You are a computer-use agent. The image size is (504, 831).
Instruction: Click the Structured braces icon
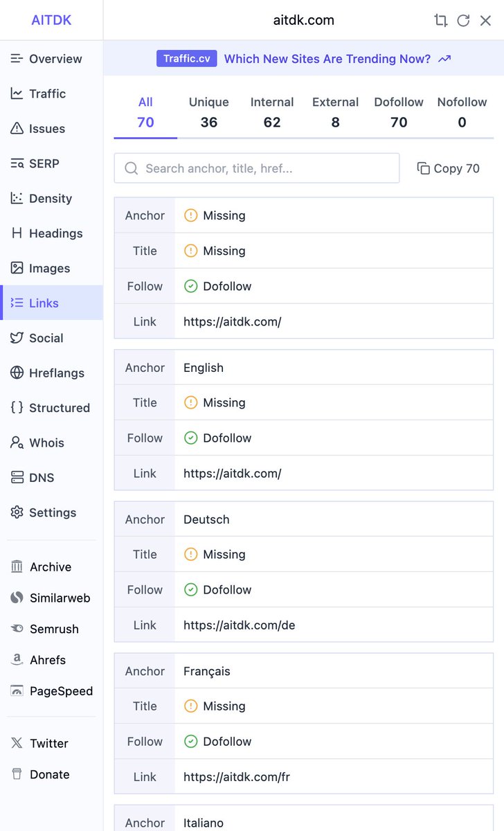click(17, 407)
